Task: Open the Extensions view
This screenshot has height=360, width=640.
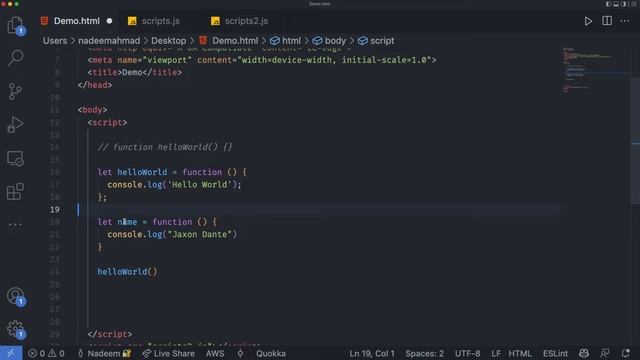Action: pos(15,191)
